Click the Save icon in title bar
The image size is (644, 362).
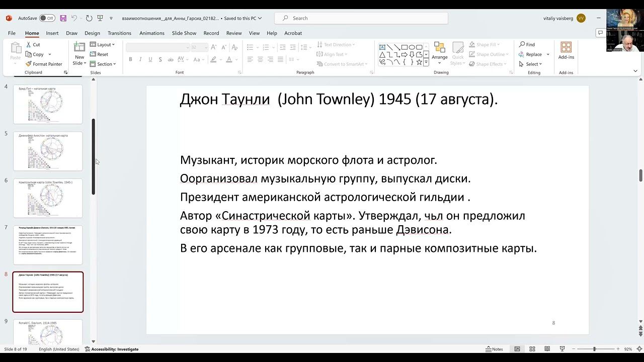tap(63, 18)
